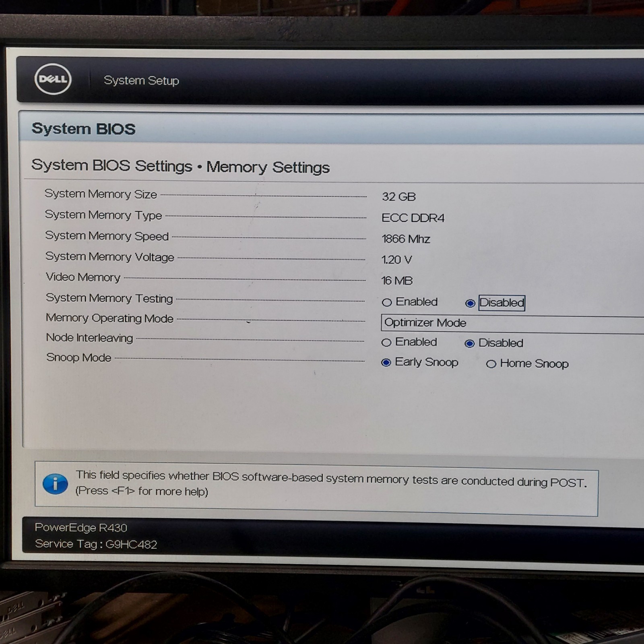Click the 1866 Mhz speed value
The height and width of the screenshot is (644, 644).
[406, 239]
